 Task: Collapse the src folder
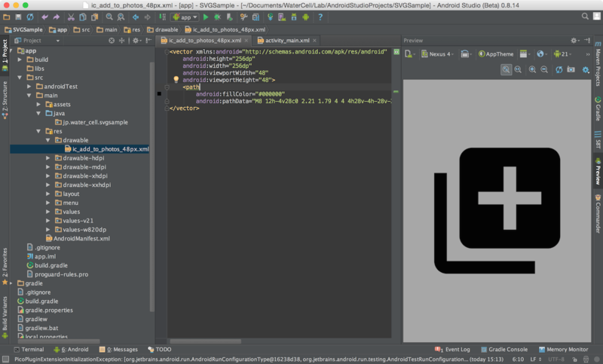pos(20,78)
